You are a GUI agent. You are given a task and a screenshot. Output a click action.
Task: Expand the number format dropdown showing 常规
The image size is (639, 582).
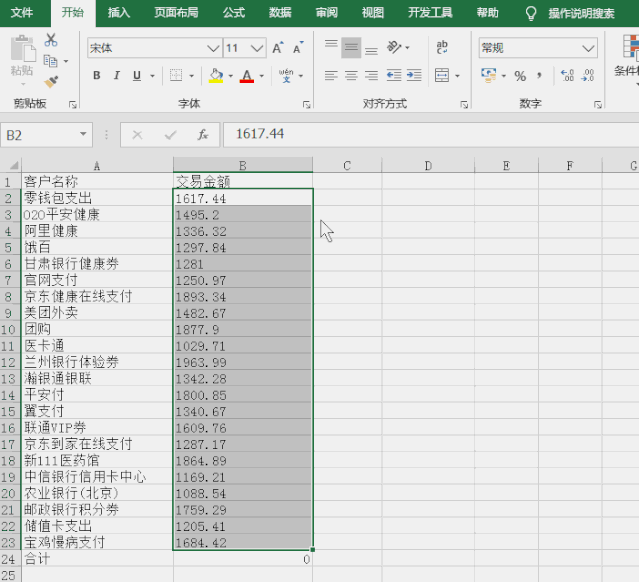[588, 48]
